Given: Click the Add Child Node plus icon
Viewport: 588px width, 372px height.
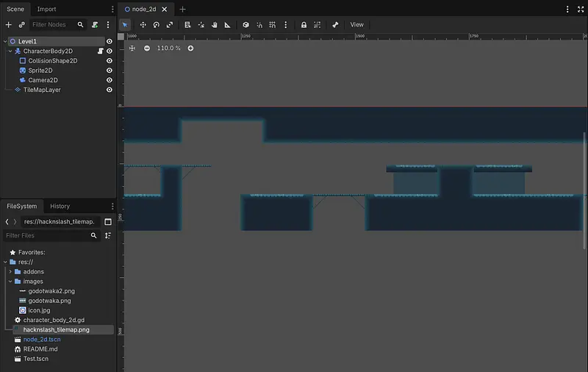Looking at the screenshot, I should [x=9, y=24].
